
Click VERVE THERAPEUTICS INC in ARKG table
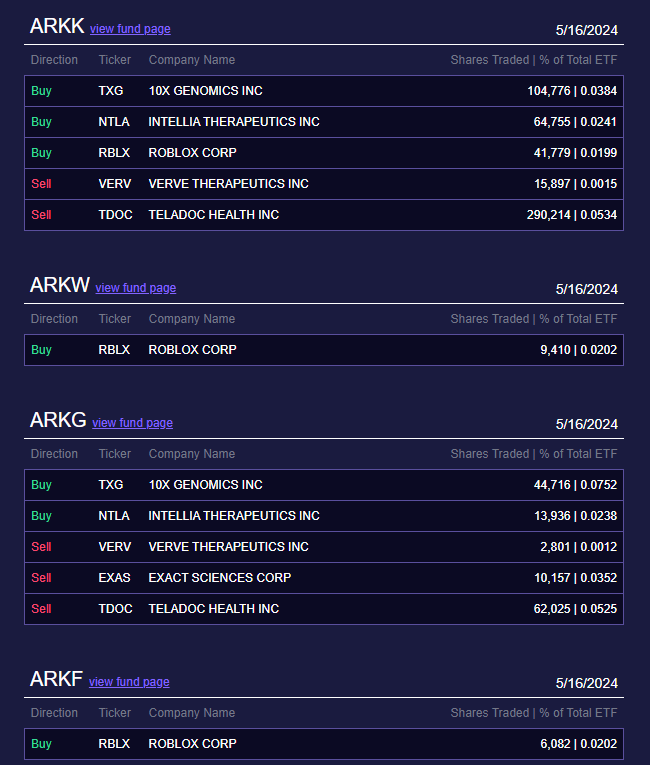229,547
